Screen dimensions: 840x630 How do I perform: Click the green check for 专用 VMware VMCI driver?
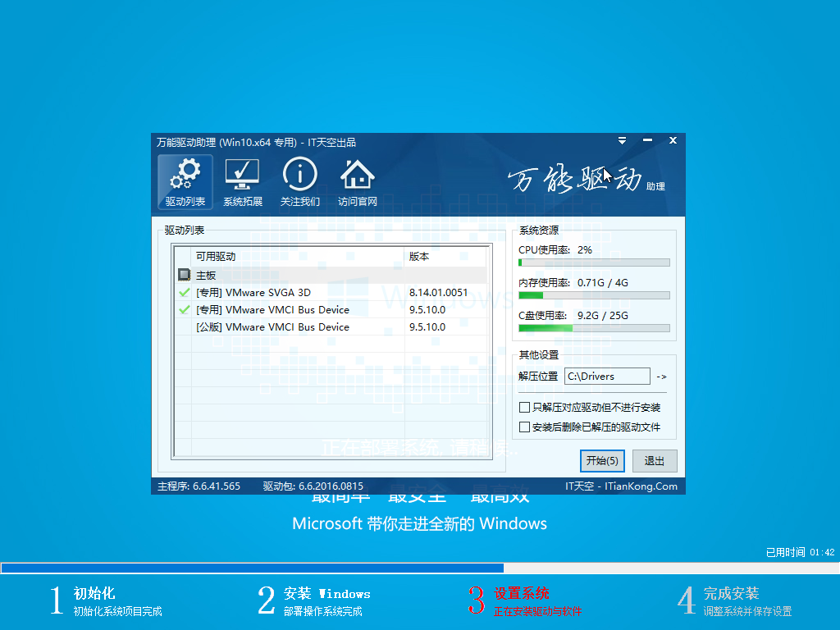coord(182,309)
